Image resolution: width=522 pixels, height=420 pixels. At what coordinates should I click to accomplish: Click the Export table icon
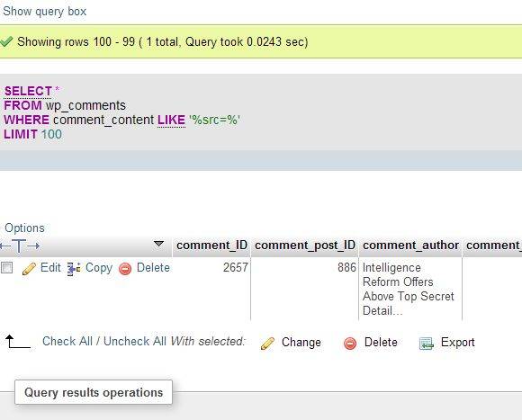pyautogui.click(x=426, y=344)
